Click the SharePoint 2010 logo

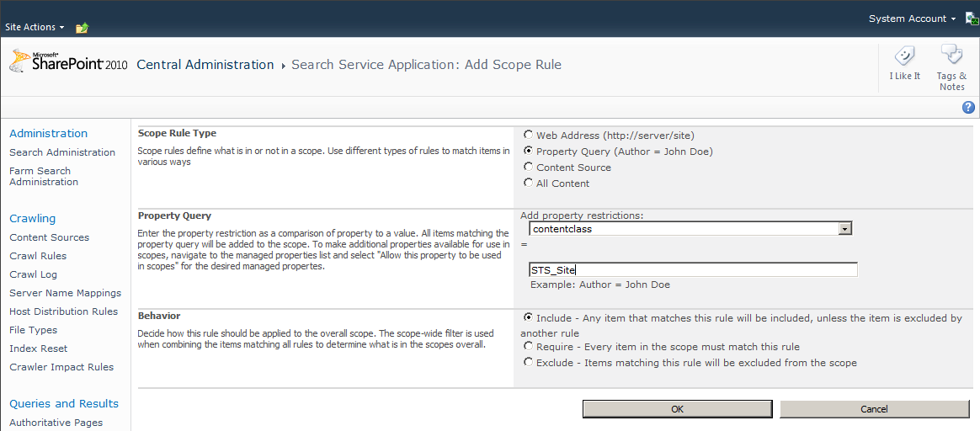pos(67,62)
